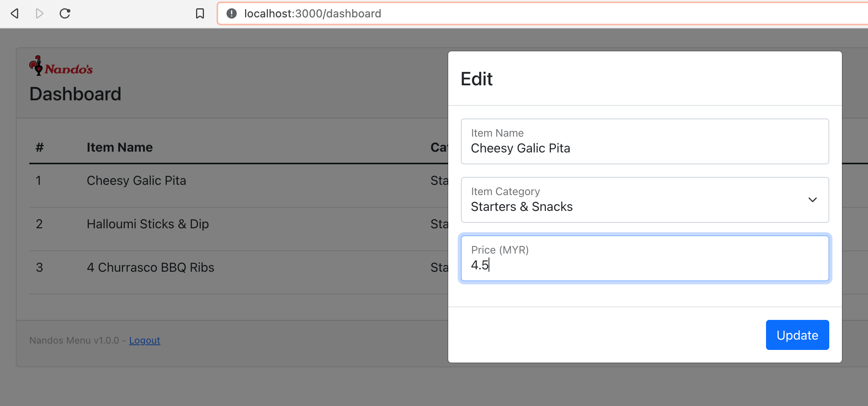The width and height of the screenshot is (868, 406).
Task: Click the site info icon in address bar
Action: (232, 13)
